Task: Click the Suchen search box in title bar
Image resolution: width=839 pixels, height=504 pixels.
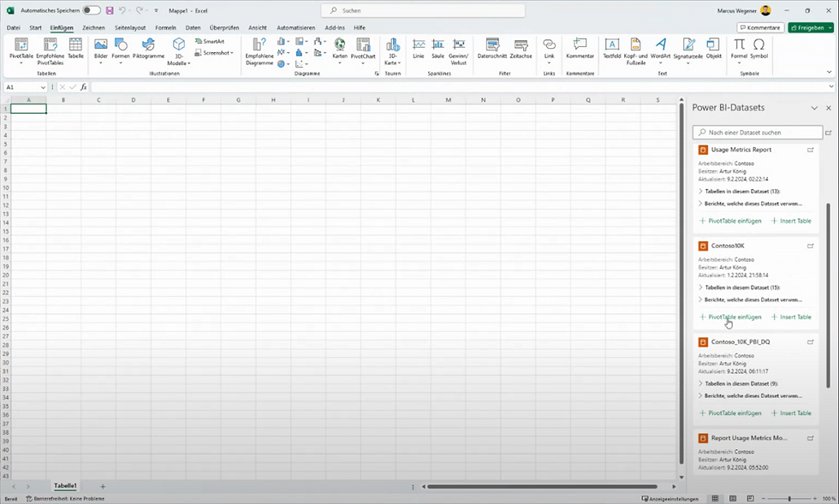Action: (x=423, y=10)
